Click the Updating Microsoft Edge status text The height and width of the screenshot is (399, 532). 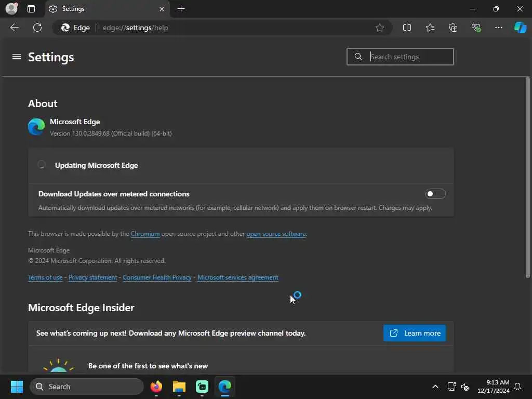96,165
